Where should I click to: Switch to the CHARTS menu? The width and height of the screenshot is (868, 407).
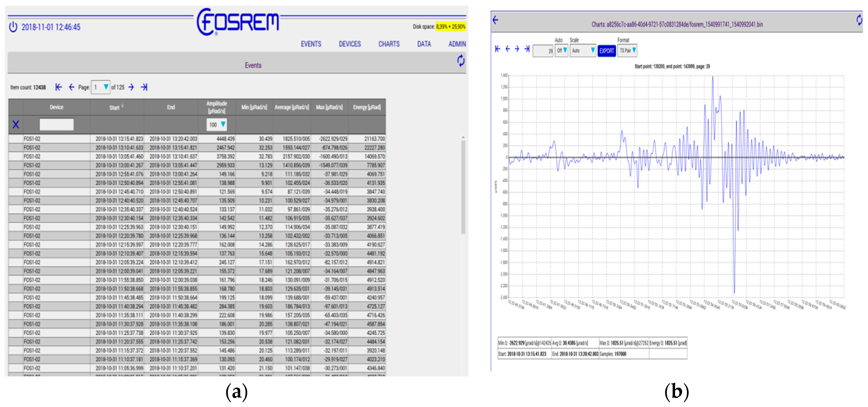point(389,44)
